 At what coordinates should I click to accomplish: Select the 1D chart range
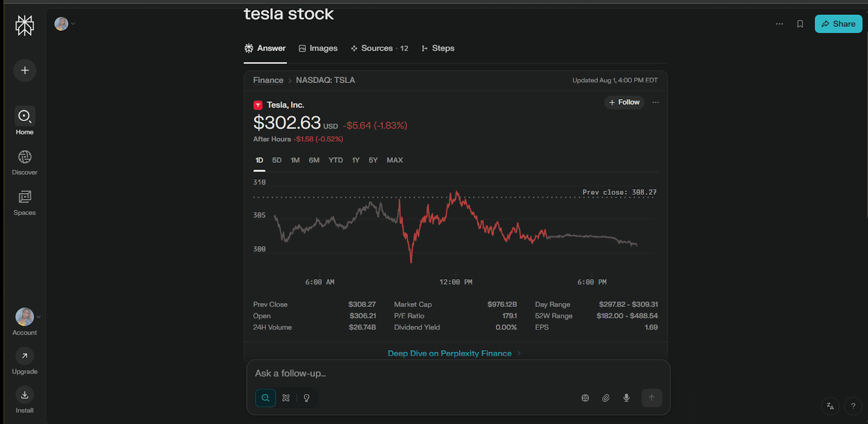(259, 160)
